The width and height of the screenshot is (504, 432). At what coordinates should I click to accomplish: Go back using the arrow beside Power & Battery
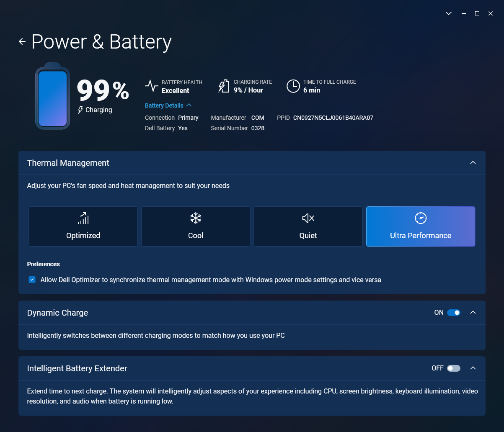pos(22,41)
